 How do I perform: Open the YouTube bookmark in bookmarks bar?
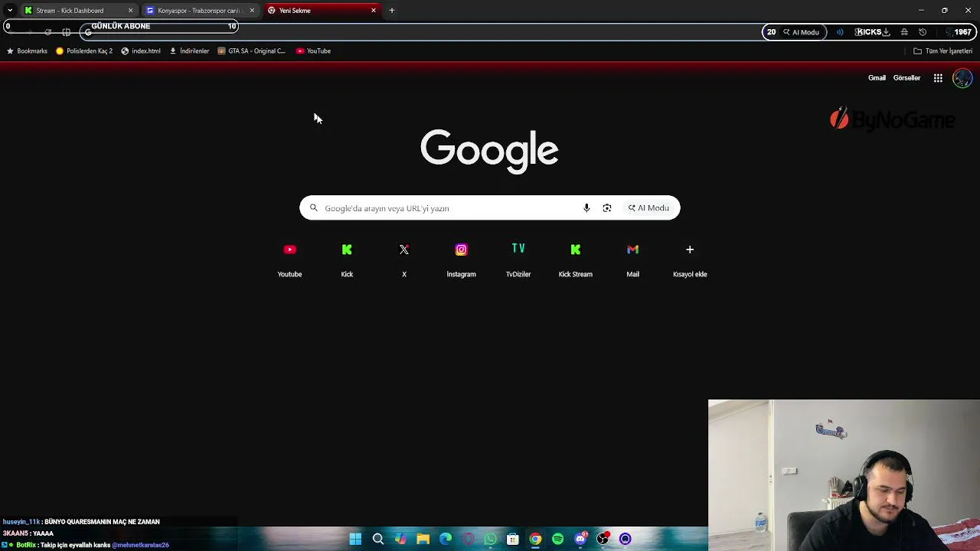pos(313,51)
